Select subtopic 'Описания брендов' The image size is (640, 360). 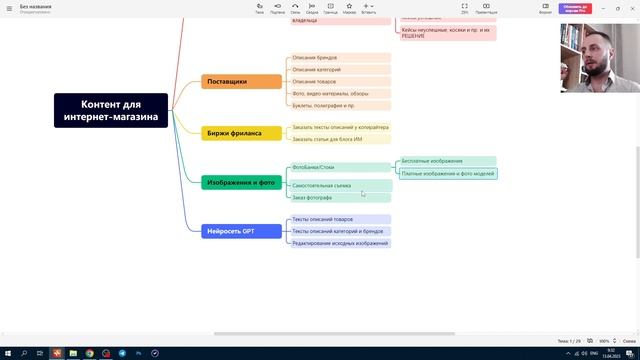pyautogui.click(x=340, y=58)
